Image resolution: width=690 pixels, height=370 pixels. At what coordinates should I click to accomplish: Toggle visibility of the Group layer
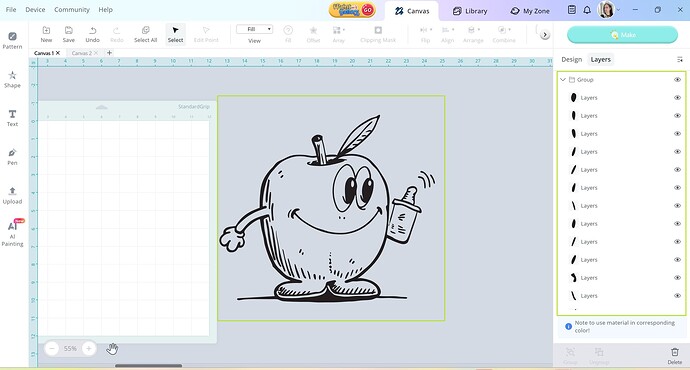[677, 80]
